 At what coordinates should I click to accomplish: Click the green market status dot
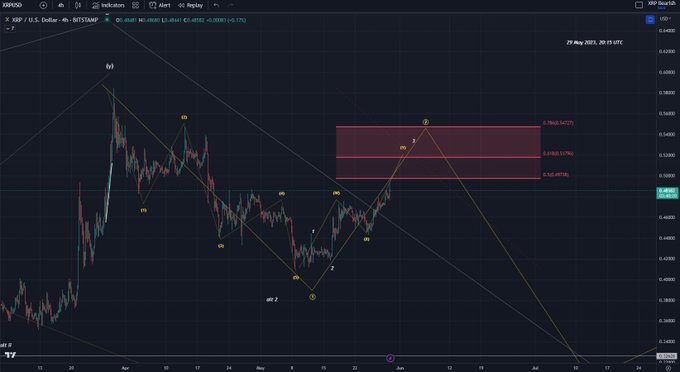coord(107,20)
